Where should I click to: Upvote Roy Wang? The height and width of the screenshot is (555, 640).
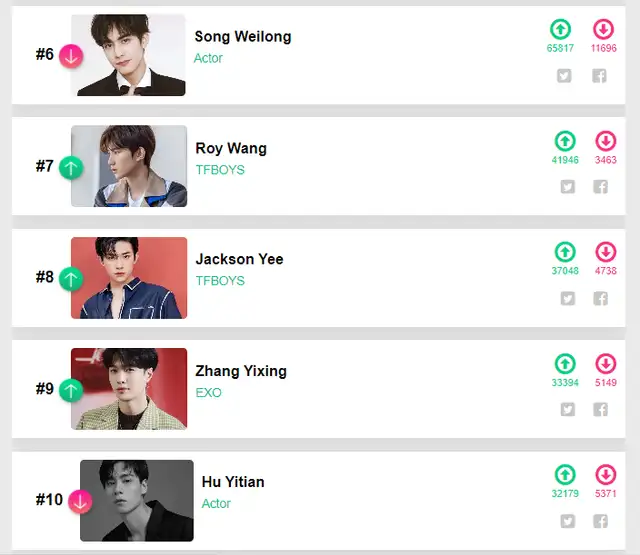(x=565, y=141)
